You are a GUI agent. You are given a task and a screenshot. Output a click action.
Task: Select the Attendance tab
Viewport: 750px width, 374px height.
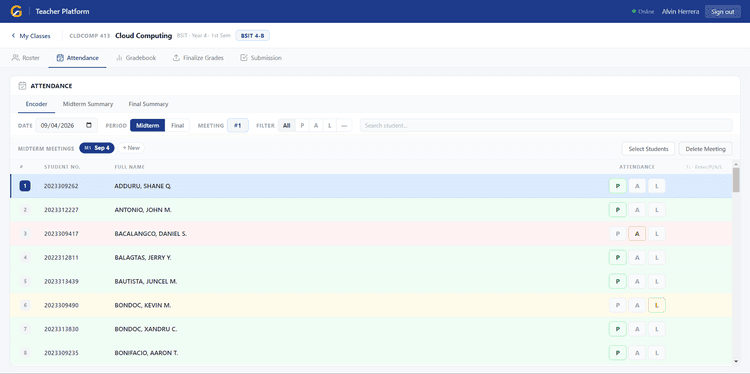coord(77,58)
